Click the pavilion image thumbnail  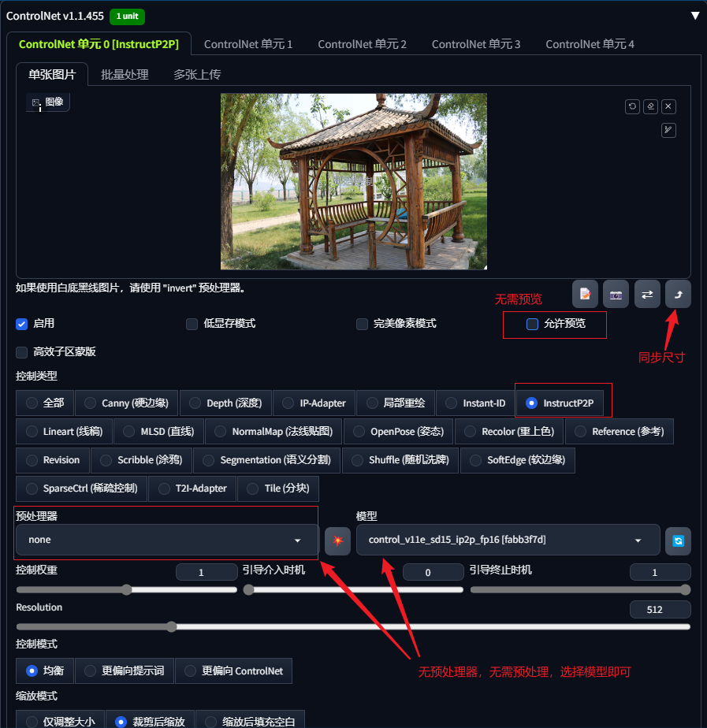353,181
